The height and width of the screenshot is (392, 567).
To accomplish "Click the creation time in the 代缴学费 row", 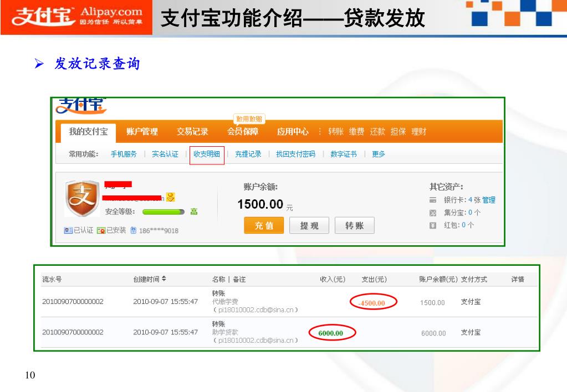I will tap(166, 302).
